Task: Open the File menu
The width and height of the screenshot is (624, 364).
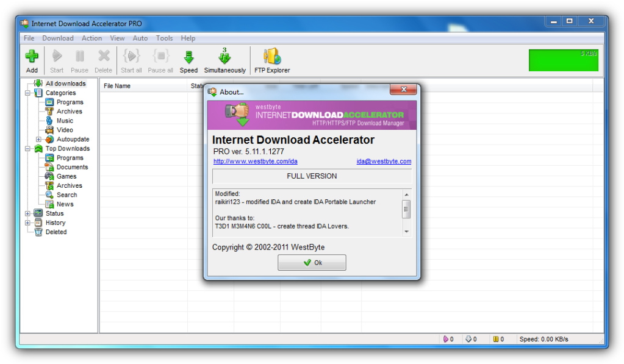Action: pyautogui.click(x=29, y=38)
